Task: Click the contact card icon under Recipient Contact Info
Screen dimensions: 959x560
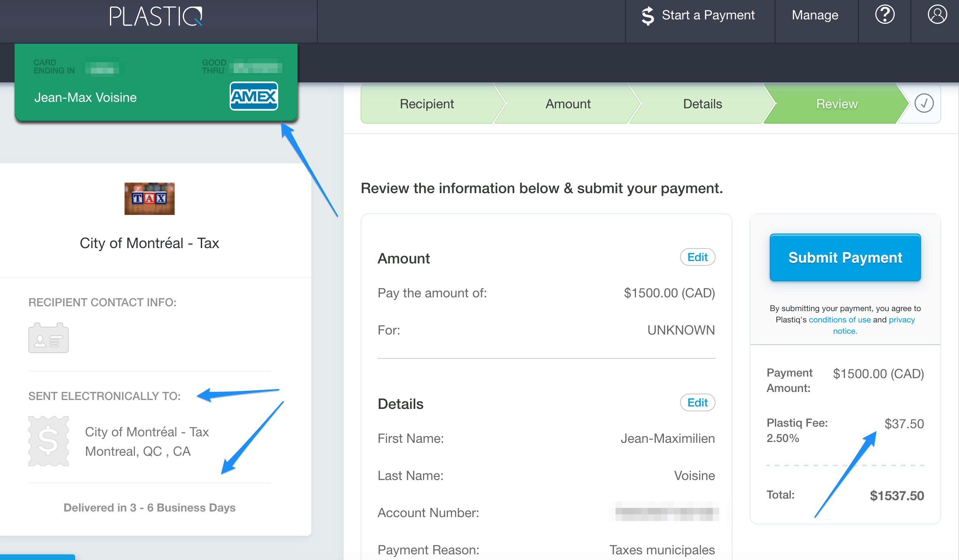Action: [x=49, y=338]
